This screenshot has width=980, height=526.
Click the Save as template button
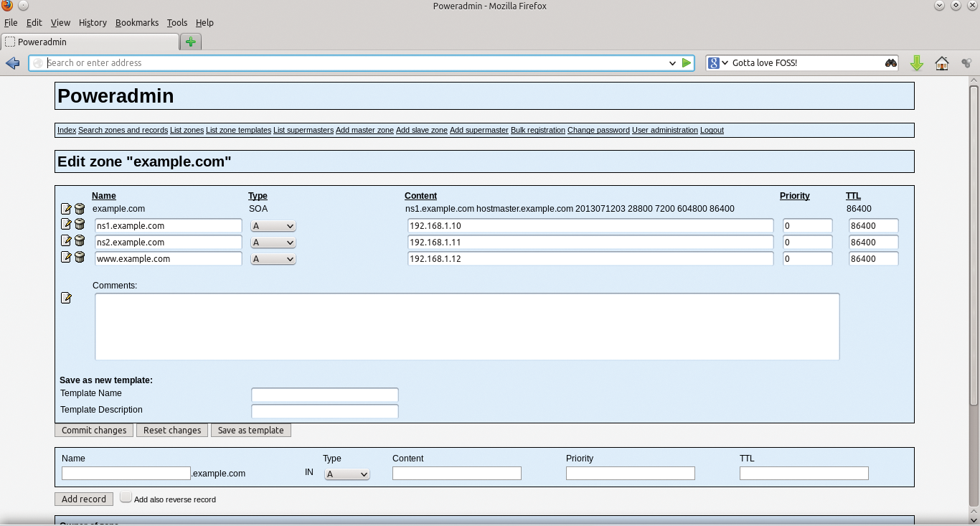(250, 431)
